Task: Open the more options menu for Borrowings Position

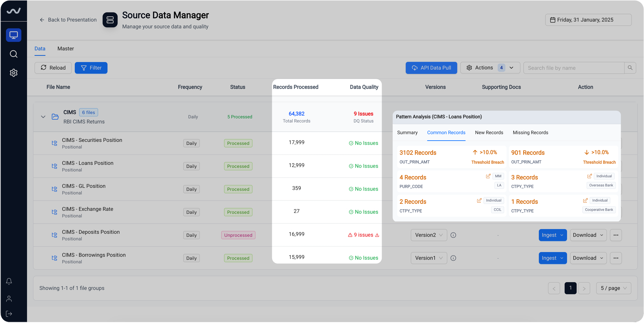Action: [x=616, y=258]
